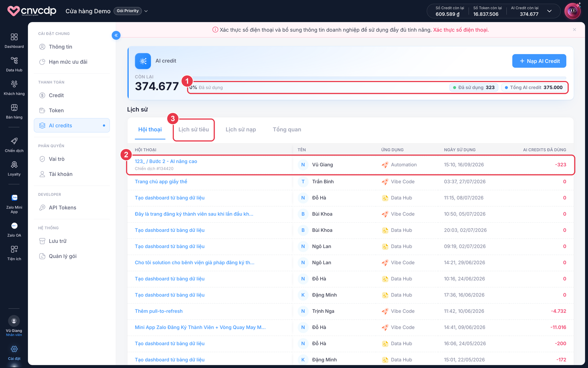Open Cài đặt gear icon

coord(14,349)
